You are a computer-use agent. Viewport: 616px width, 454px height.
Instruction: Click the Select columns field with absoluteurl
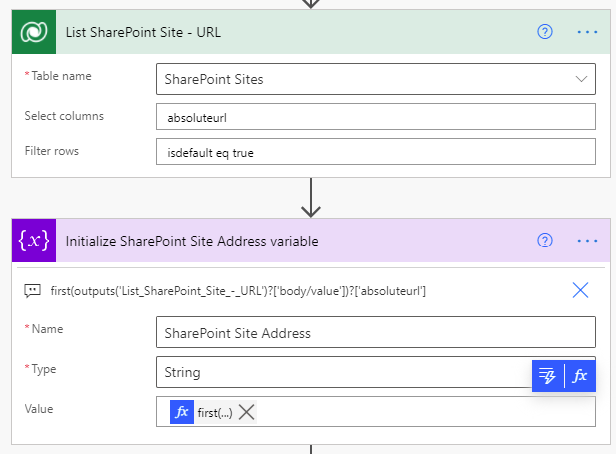(376, 117)
